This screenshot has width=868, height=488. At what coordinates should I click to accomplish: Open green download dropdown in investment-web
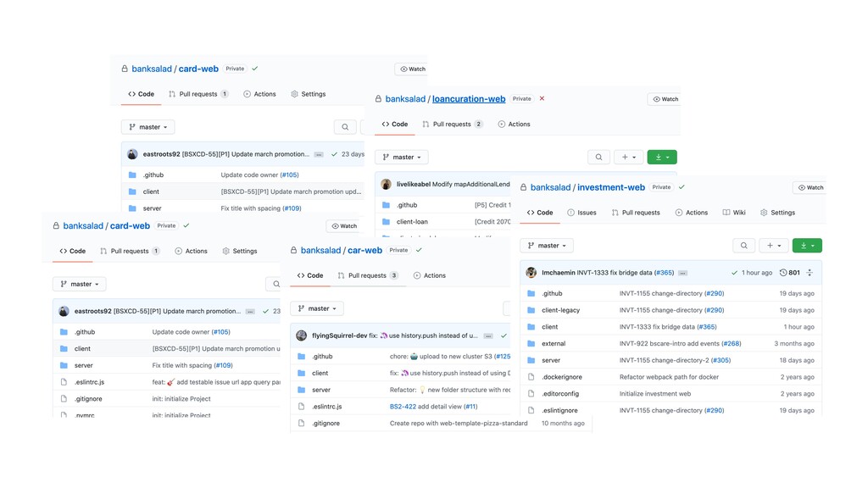tap(807, 246)
